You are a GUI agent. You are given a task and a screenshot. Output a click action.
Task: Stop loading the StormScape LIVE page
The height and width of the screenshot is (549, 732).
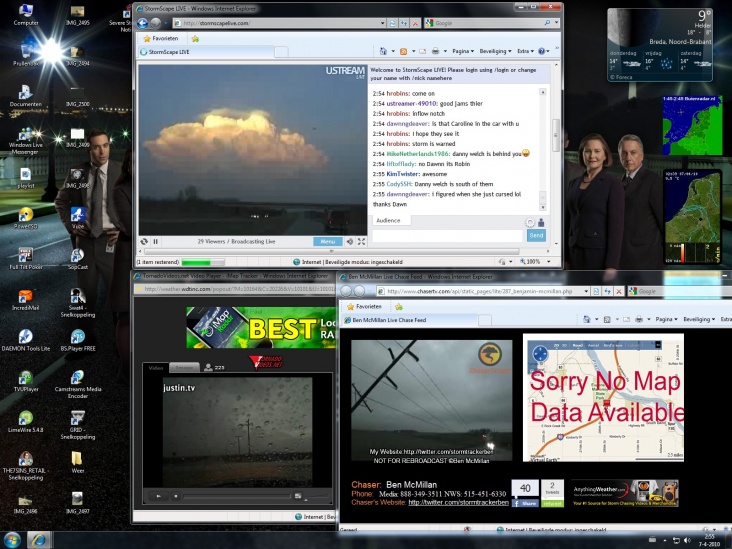tap(415, 23)
